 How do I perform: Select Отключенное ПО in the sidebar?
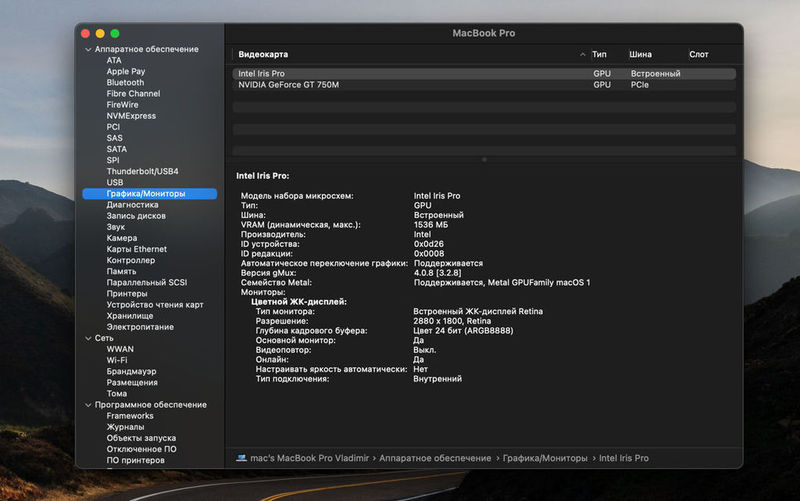[141, 449]
